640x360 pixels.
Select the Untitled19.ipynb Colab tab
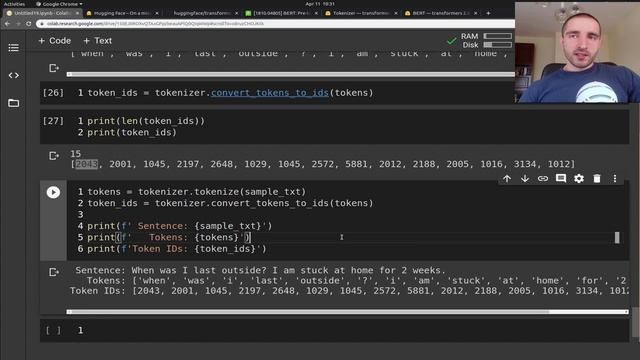click(x=42, y=13)
